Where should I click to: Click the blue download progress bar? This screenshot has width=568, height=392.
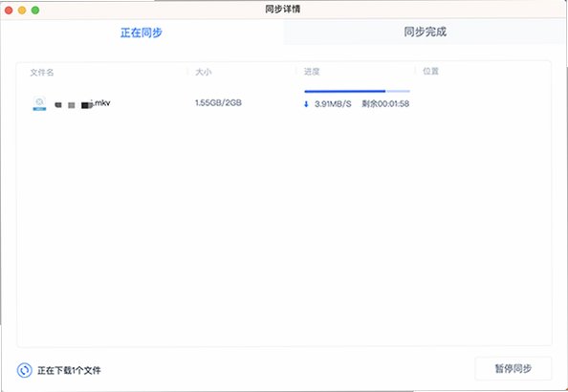(x=358, y=91)
